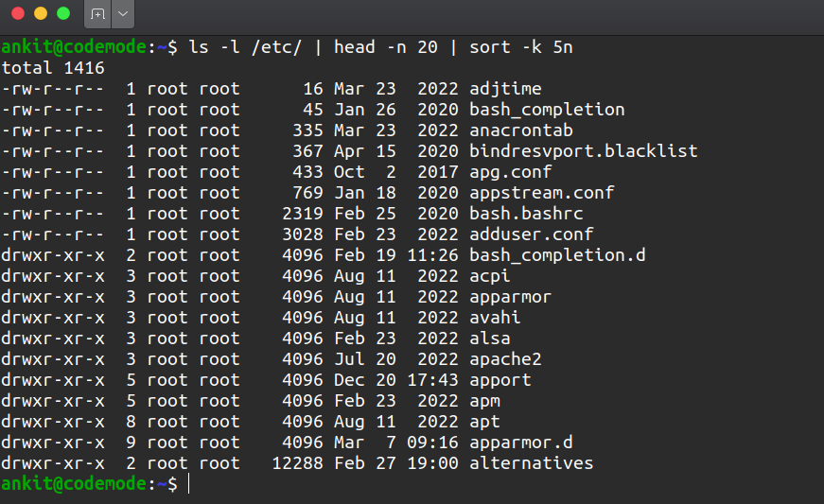
Task: Select the filename appstream.conf
Action: (x=542, y=193)
